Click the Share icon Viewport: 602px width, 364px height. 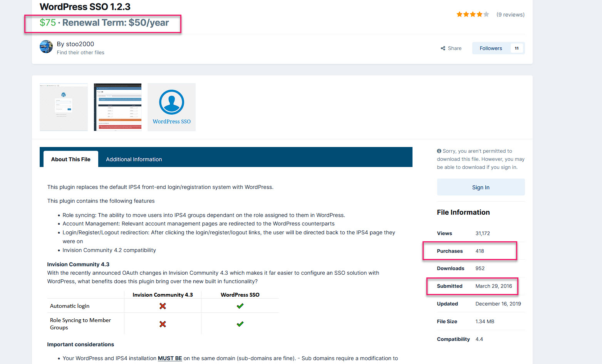(x=443, y=48)
